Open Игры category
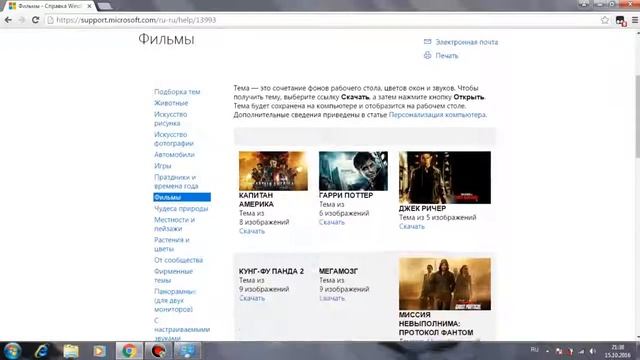 162,166
